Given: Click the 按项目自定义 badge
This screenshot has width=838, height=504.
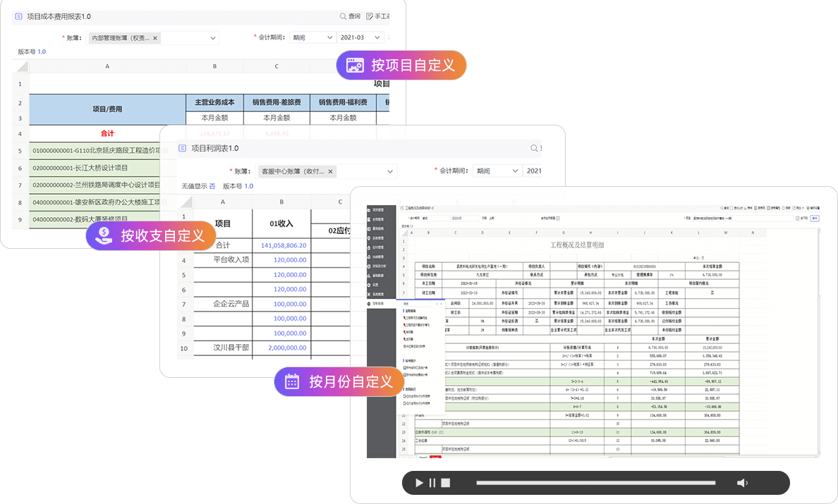Looking at the screenshot, I should pos(401,66).
